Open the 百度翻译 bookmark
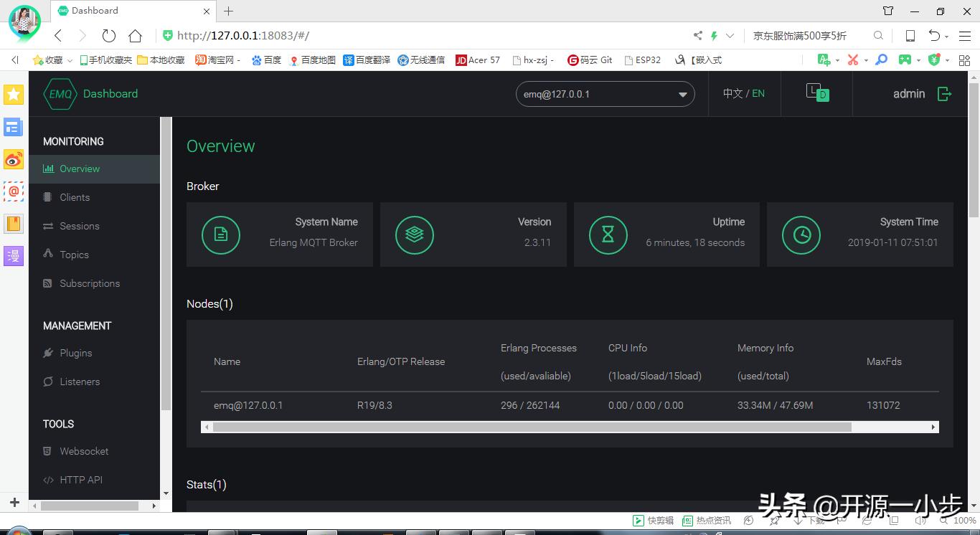The height and width of the screenshot is (535, 980). 367,60
